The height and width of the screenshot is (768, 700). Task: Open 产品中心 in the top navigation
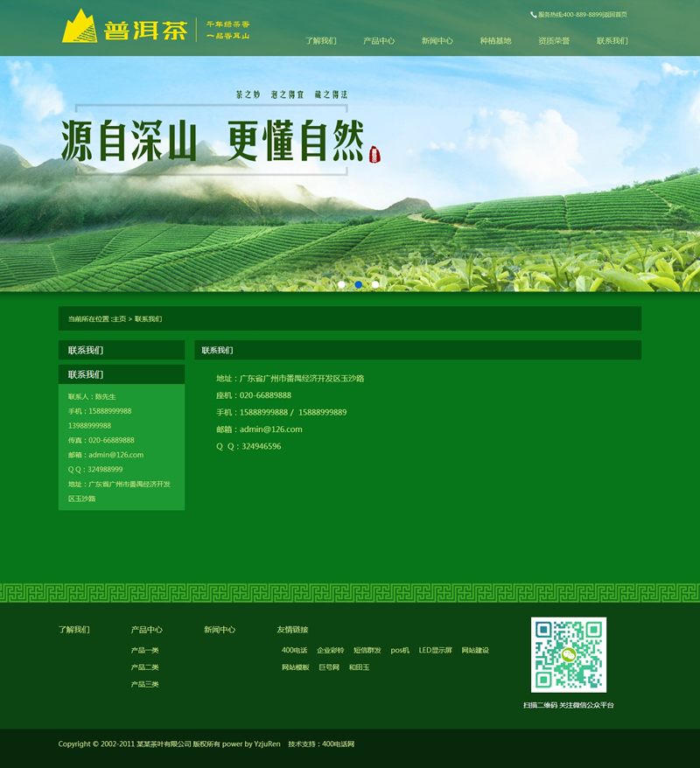(x=379, y=41)
